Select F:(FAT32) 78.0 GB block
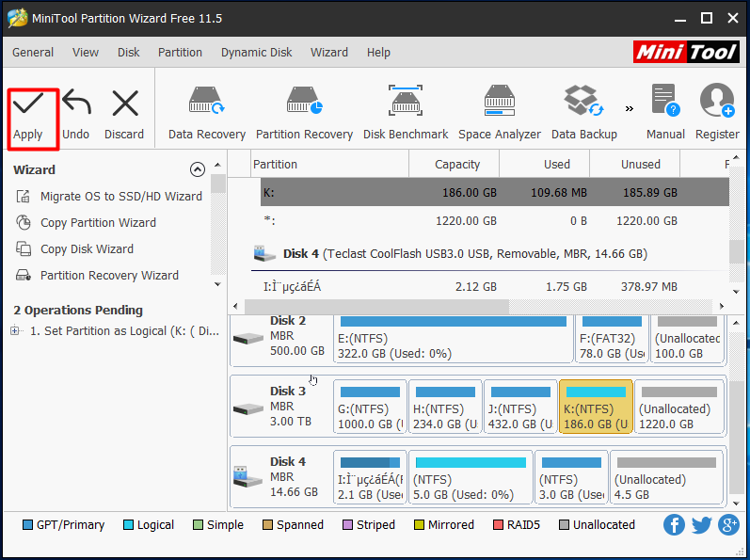750x560 pixels. (x=612, y=340)
